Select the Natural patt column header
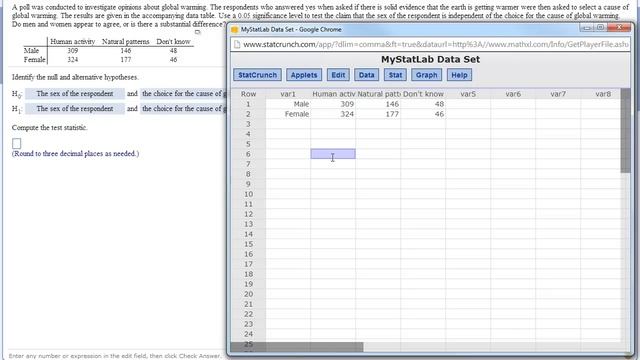Viewport: 640px width, 360px height. point(378,94)
